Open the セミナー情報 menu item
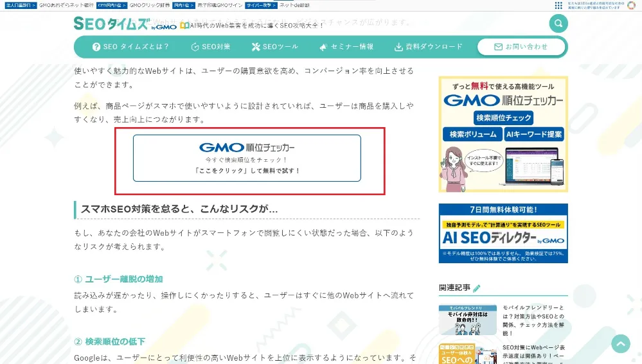 coord(346,47)
